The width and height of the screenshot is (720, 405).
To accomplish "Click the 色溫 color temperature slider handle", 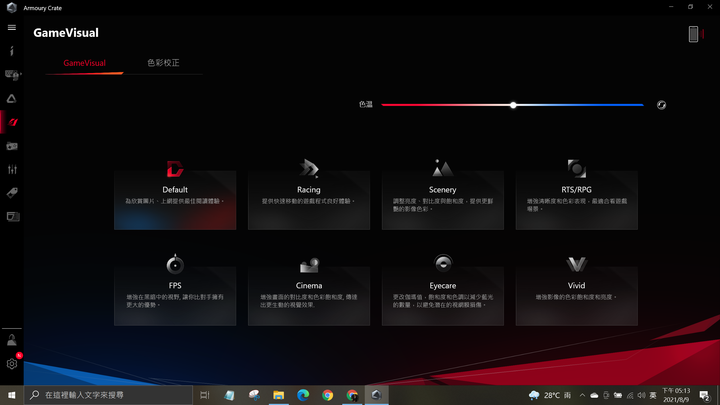I will point(513,105).
